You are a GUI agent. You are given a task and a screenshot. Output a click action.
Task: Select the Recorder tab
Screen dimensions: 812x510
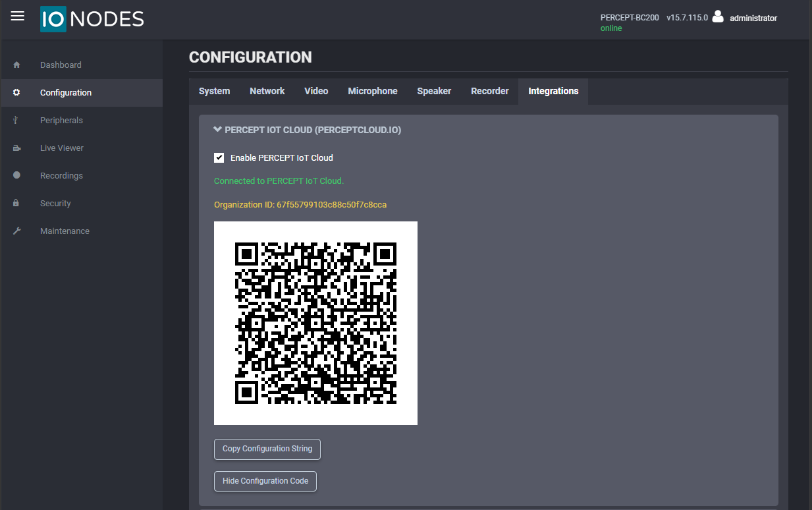[490, 92]
